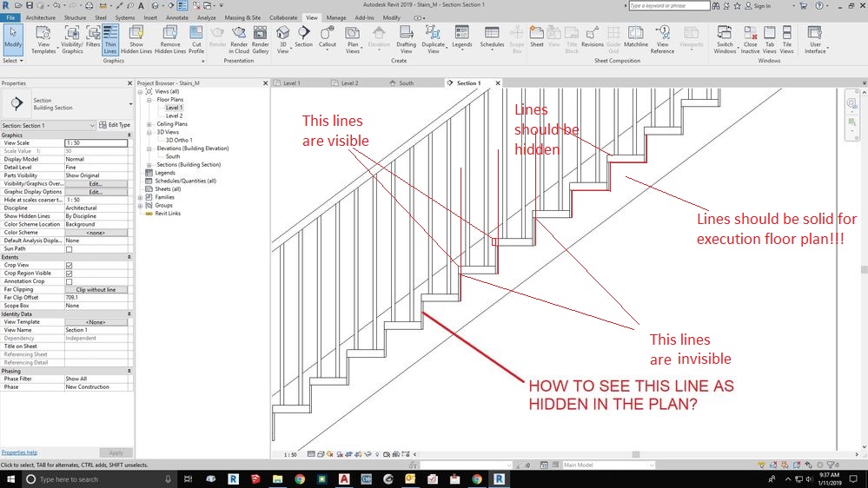This screenshot has height=488, width=868.
Task: Expand the Families tree node
Action: [x=140, y=197]
